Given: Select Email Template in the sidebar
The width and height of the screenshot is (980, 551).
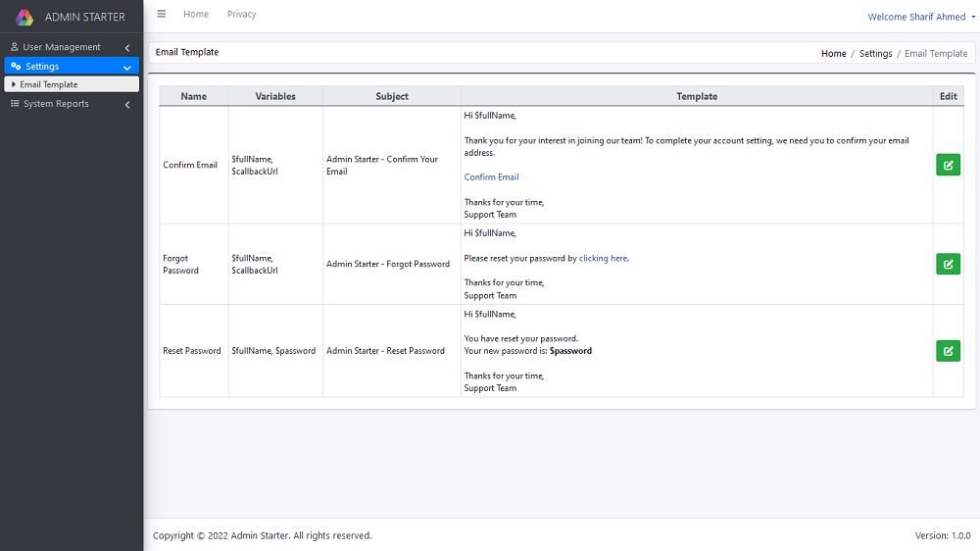Looking at the screenshot, I should pyautogui.click(x=49, y=85).
